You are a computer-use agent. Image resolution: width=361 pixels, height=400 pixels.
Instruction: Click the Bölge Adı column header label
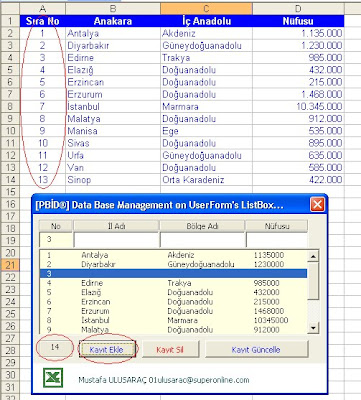(202, 226)
